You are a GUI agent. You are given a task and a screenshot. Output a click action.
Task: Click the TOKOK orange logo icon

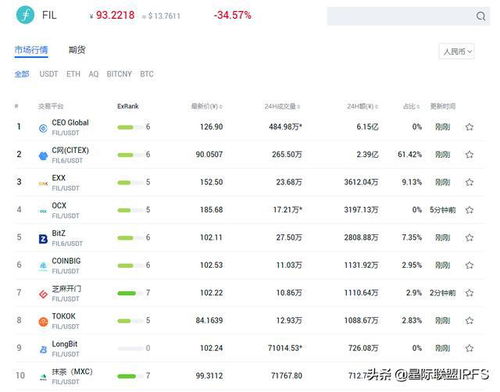[43, 322]
